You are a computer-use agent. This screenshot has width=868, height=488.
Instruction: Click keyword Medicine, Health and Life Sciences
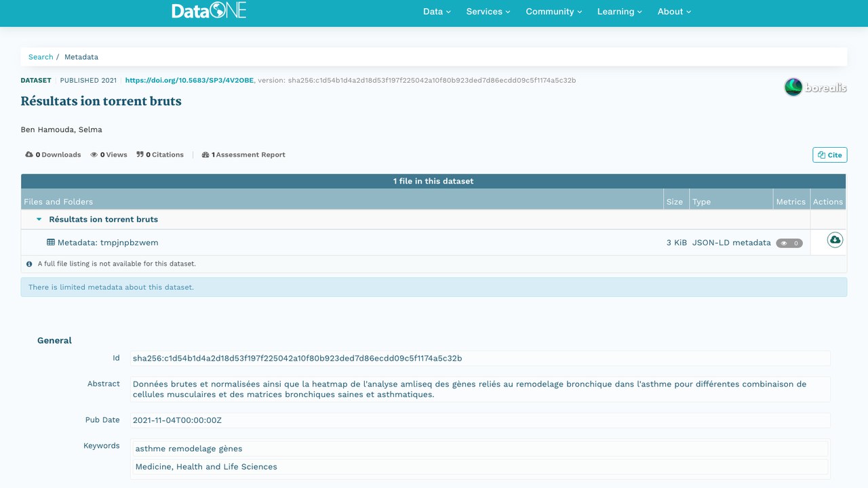pyautogui.click(x=480, y=467)
